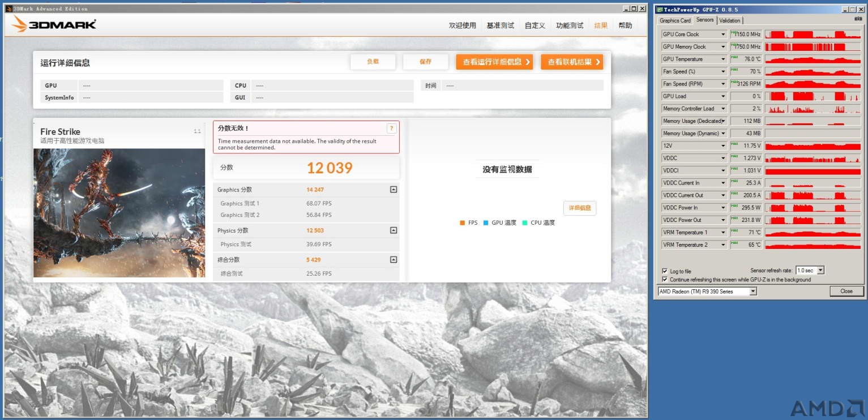Open the Memory Usage (Dynamic) dropdown
Viewport: 868px width, 420px height.
[723, 134]
